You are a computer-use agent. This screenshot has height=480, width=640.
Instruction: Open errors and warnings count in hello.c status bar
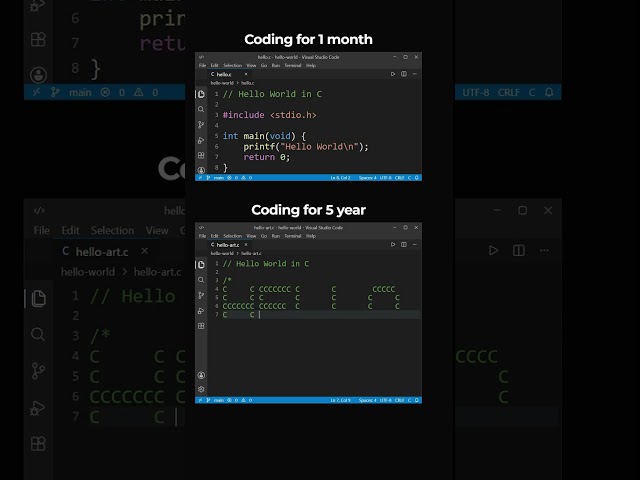240,178
